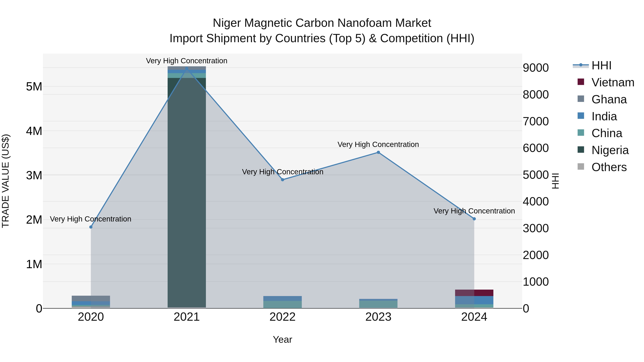
Task: Click the 3M trade value tick
Action: (34, 175)
